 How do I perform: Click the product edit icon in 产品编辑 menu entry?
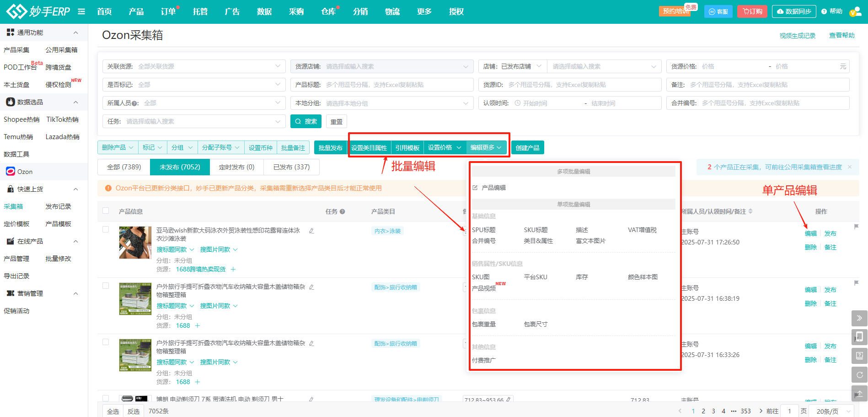pos(475,188)
